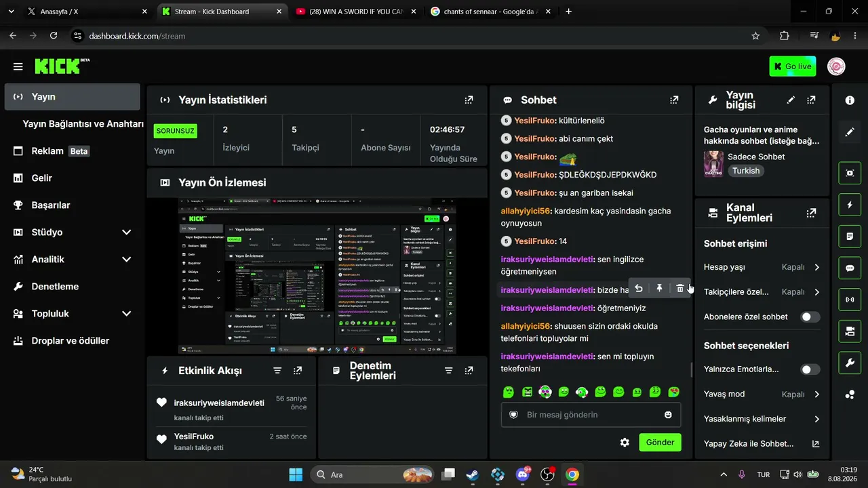The height and width of the screenshot is (488, 868).
Task: Open Steam from the taskbar
Action: (473, 474)
